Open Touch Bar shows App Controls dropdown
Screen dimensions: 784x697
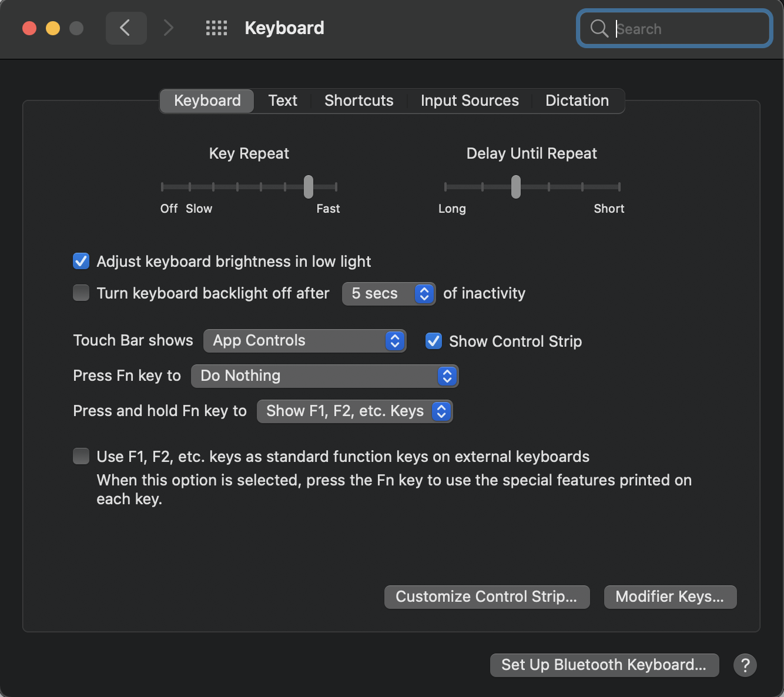coord(304,341)
